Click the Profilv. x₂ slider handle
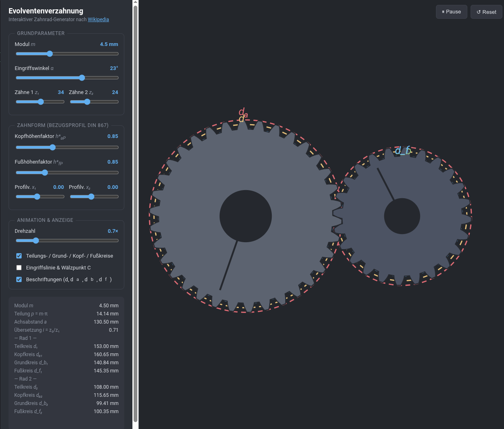Screen dimensions: 504x429 (x=91, y=197)
